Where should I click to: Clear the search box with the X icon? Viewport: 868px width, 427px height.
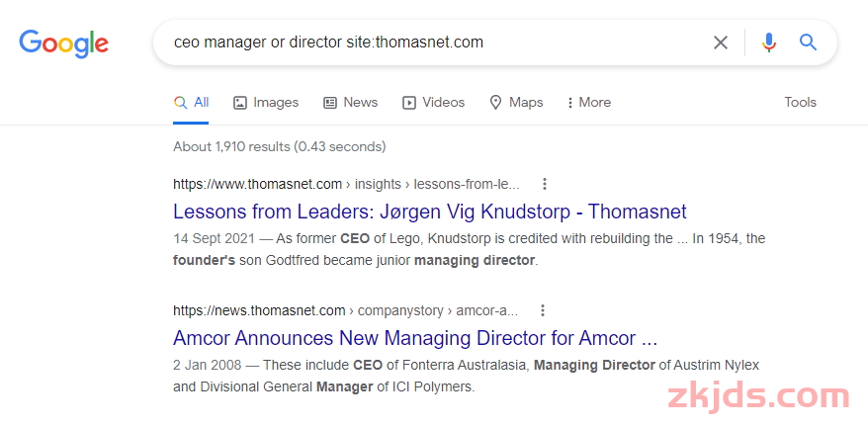click(720, 43)
